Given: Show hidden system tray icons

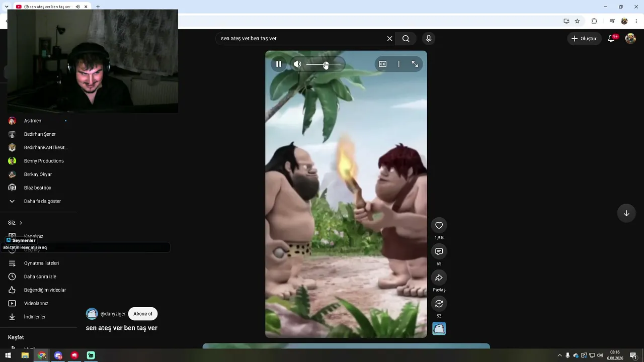Looking at the screenshot, I should [x=559, y=355].
